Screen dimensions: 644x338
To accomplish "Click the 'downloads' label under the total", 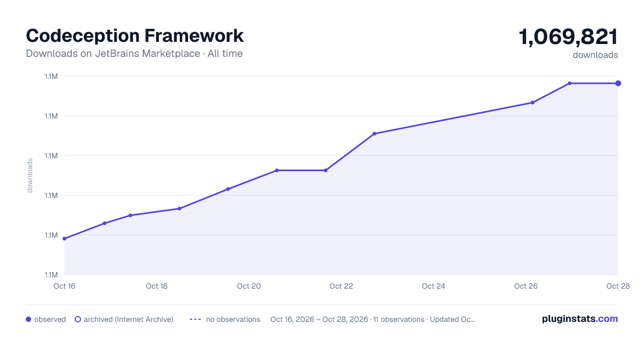I will 595,55.
